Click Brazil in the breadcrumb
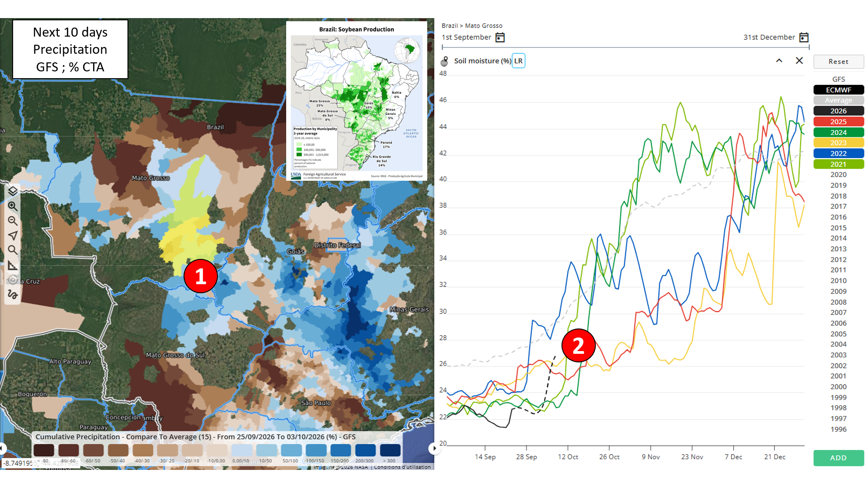This screenshot has width=868, height=488. point(450,26)
